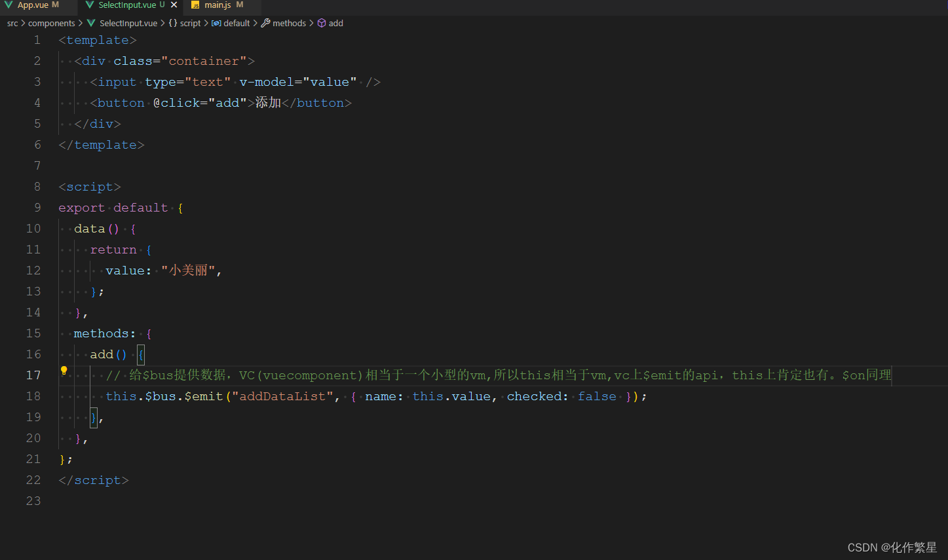Click line number 16 in the gutter
Viewport: 948px width, 560px height.
pyautogui.click(x=33, y=354)
